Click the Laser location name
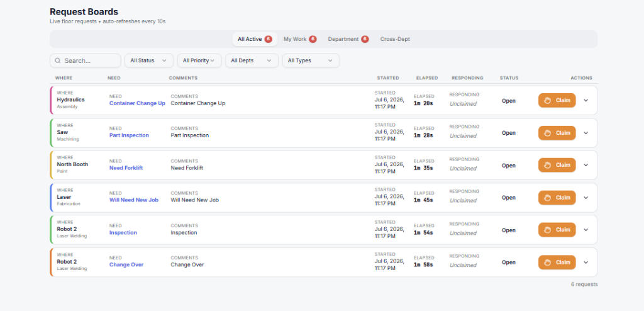This screenshot has height=311, width=644. (x=64, y=196)
